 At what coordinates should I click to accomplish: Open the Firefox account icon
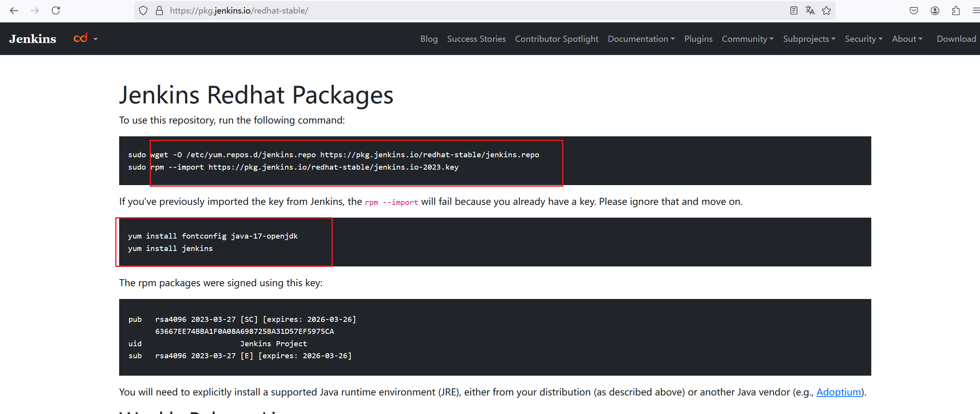[935, 10]
